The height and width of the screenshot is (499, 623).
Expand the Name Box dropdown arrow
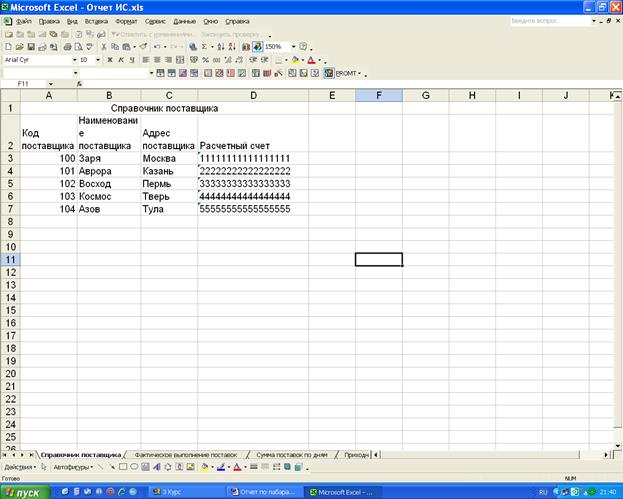click(50, 84)
